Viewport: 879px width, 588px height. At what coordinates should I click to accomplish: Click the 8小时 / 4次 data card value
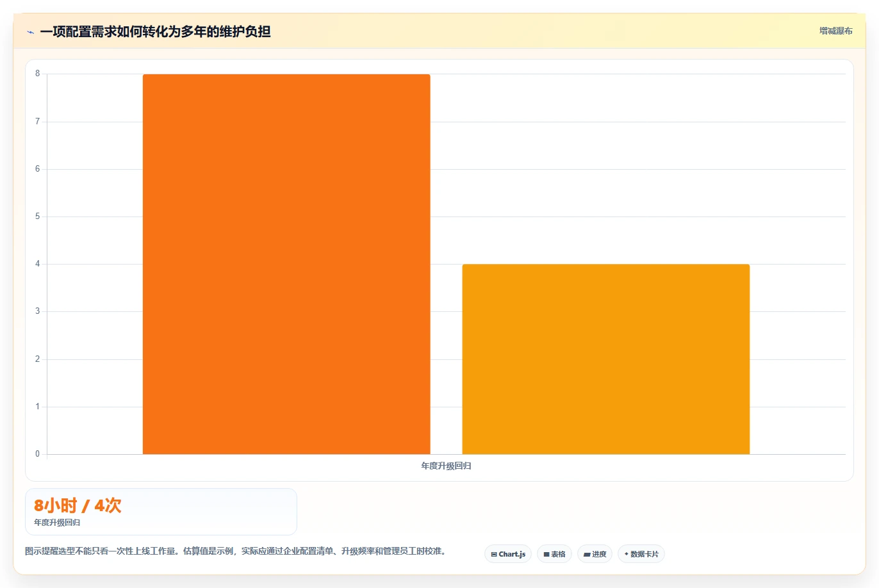(x=78, y=505)
